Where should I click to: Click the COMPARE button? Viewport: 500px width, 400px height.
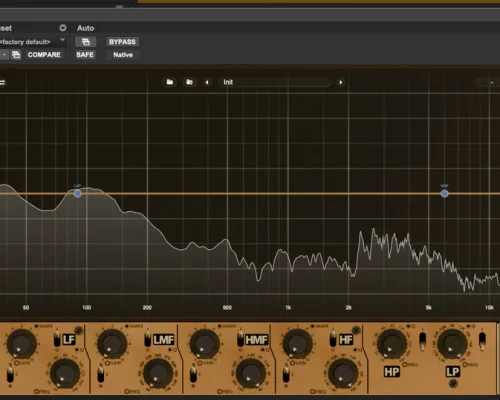coord(44,55)
